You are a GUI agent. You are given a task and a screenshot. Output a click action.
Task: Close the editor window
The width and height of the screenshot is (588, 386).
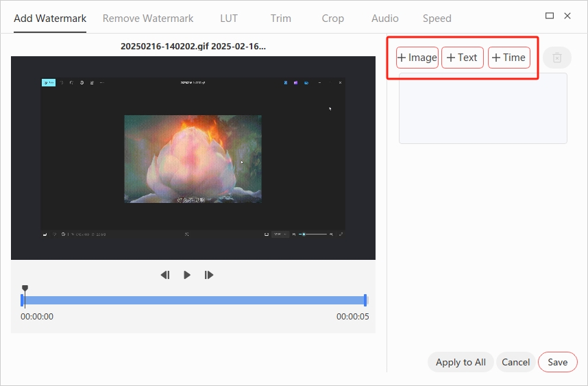tap(567, 15)
